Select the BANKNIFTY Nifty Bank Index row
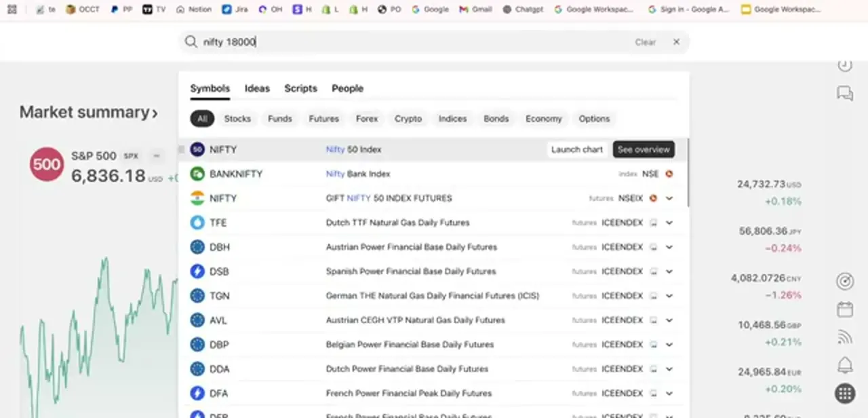The image size is (868, 418). click(x=433, y=174)
